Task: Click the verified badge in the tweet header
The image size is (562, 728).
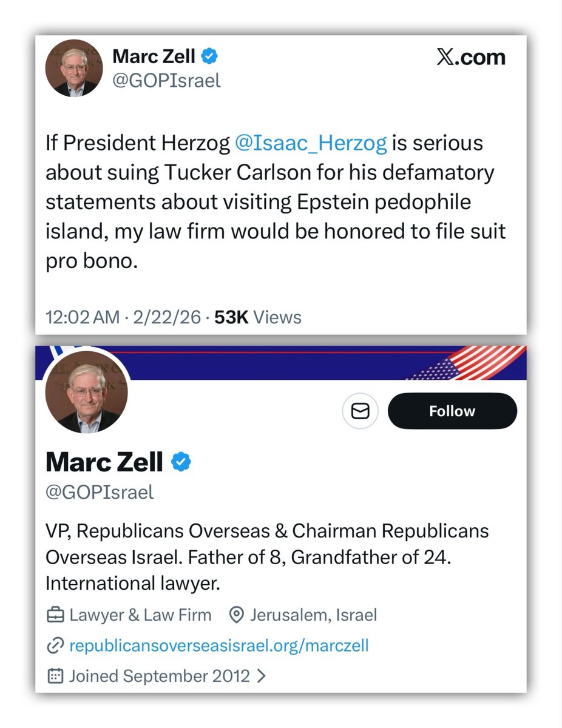Action: (x=210, y=57)
